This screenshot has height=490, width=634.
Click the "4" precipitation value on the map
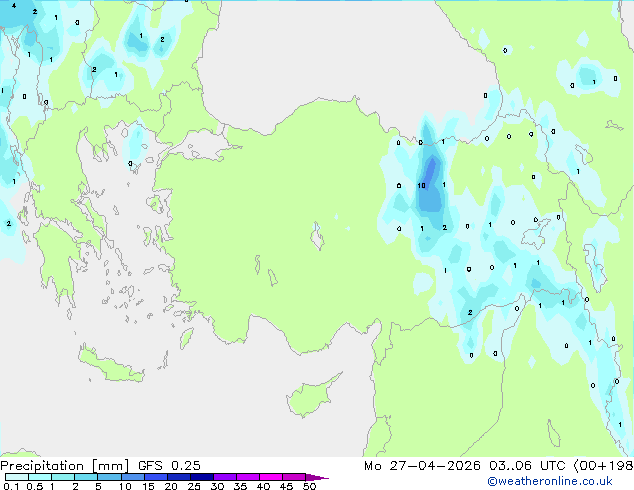pos(14,6)
